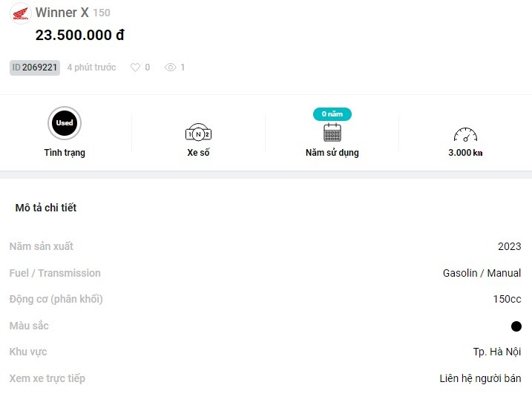Click 'Tp. Hà Nội' location value
The width and height of the screenshot is (532, 408).
497,352
